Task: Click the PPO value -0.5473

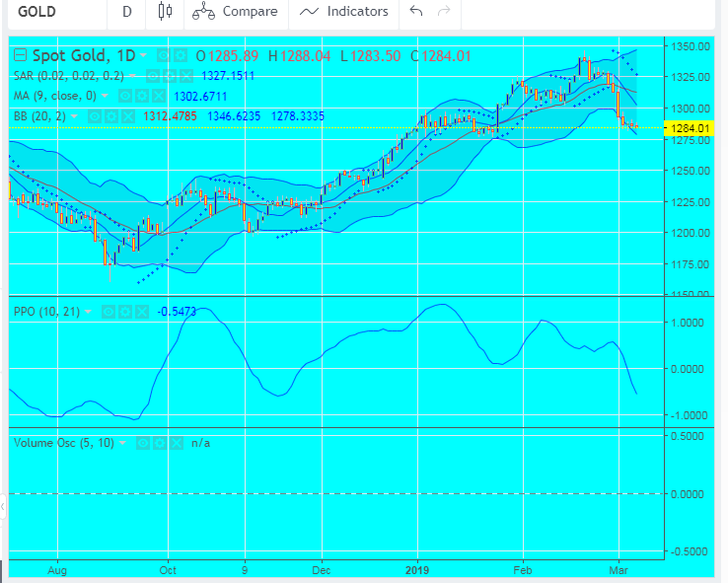Action: click(x=177, y=312)
